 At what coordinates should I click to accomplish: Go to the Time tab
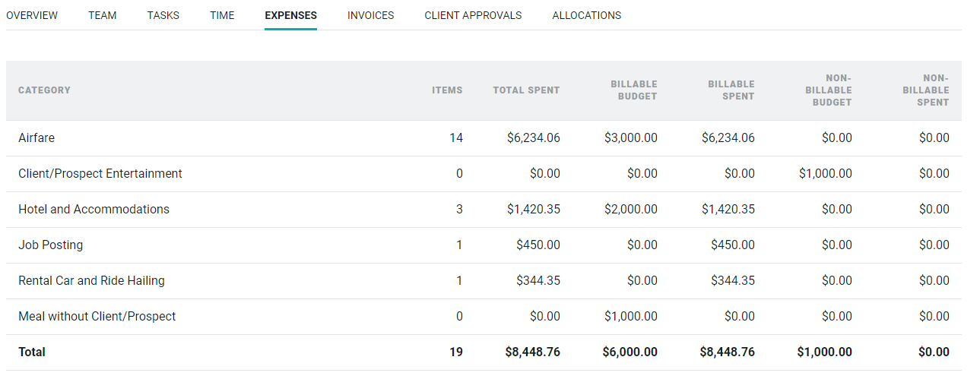pyautogui.click(x=222, y=15)
